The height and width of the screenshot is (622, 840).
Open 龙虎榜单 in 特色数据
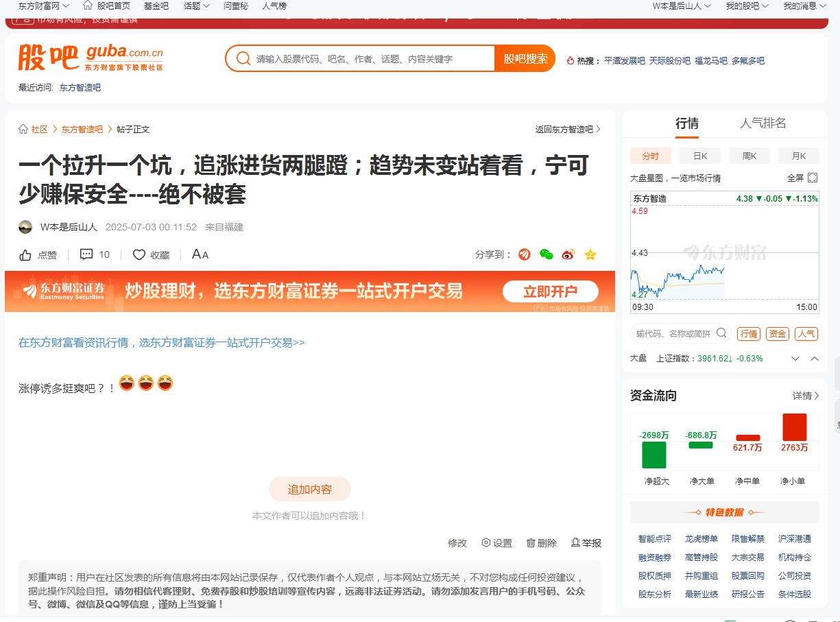click(x=701, y=539)
